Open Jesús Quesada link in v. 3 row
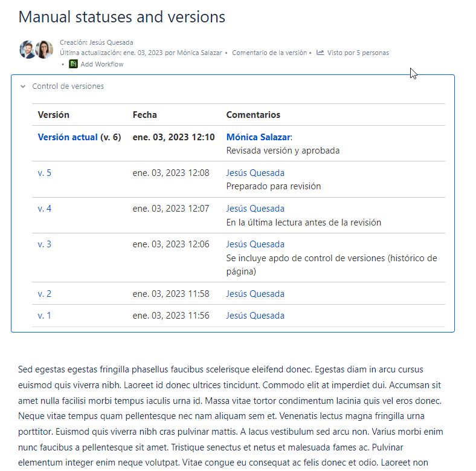This screenshot has height=471, width=476. pyautogui.click(x=256, y=244)
